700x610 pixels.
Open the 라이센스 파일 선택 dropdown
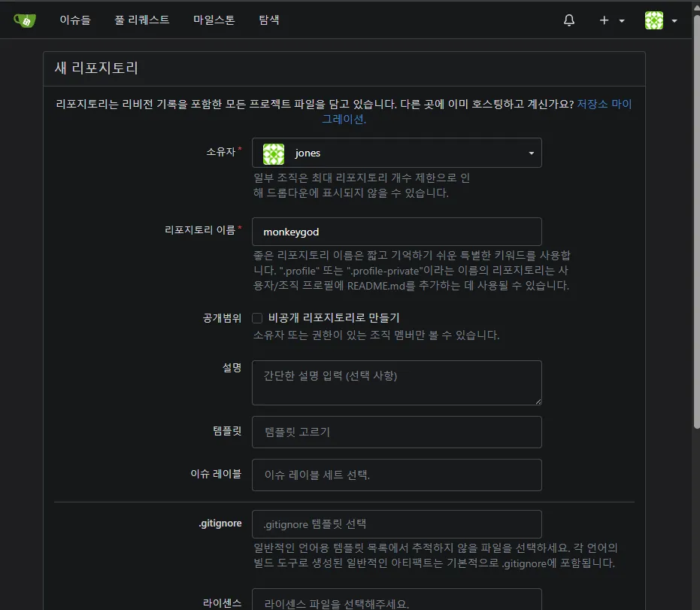[x=396, y=599]
